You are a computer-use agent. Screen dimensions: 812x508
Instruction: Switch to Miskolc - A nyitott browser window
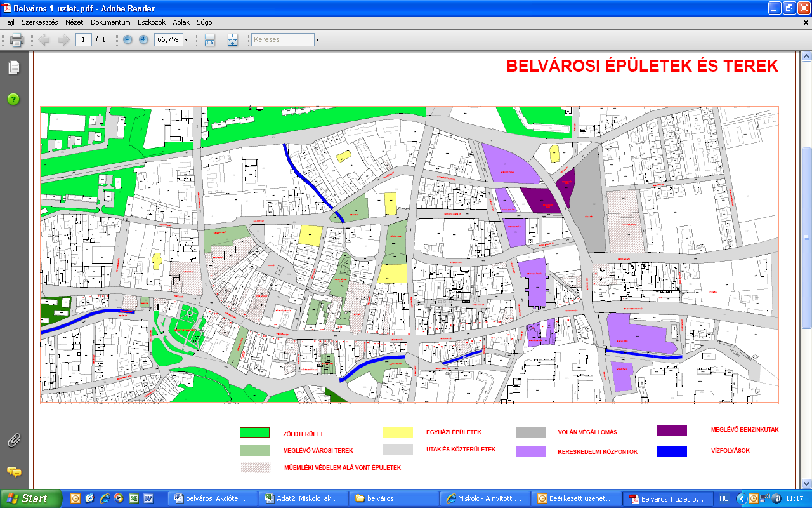[486, 498]
